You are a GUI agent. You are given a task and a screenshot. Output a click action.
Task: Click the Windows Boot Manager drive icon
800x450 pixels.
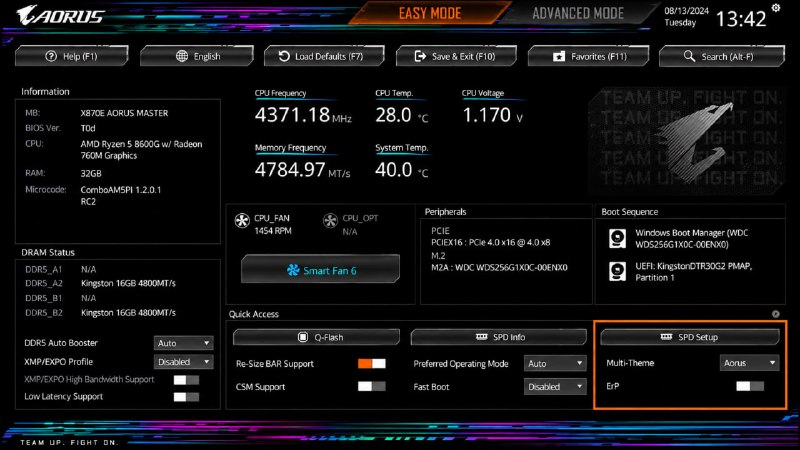pyautogui.click(x=617, y=238)
